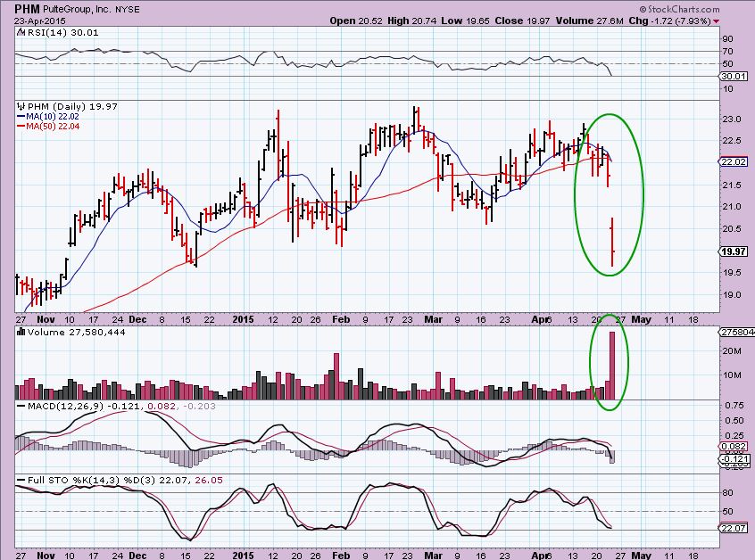The image size is (755, 560).
Task: Click the tallest volume bar inside green oval
Action: (x=612, y=365)
